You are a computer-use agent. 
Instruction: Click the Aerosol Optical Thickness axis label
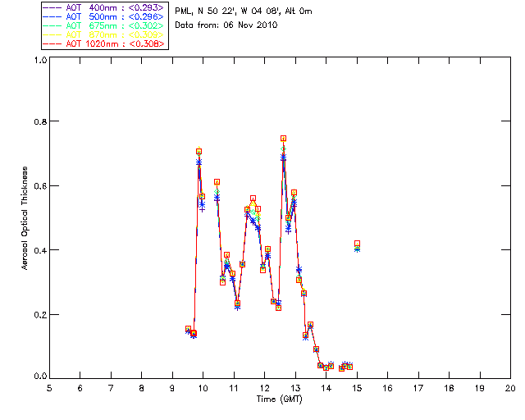[x=25, y=218]
